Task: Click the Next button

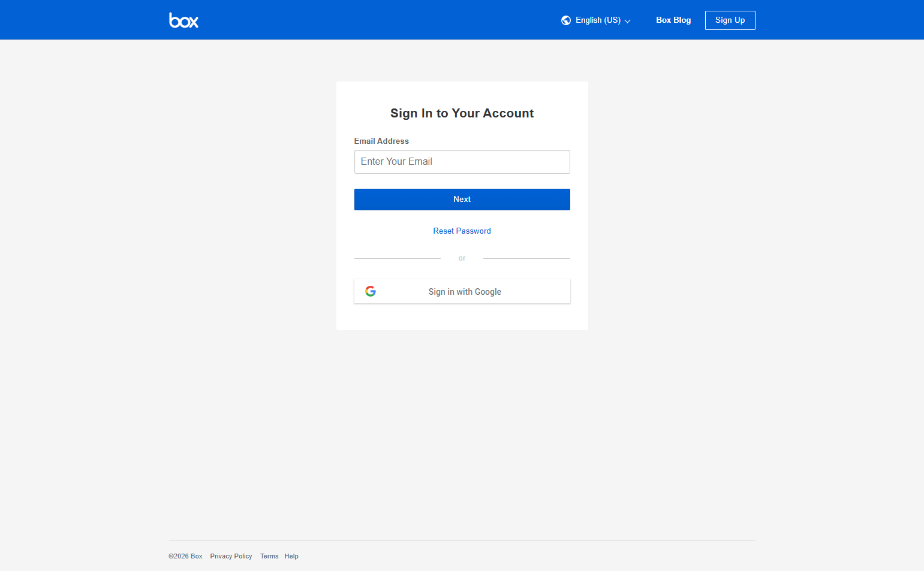Action: [x=462, y=200]
